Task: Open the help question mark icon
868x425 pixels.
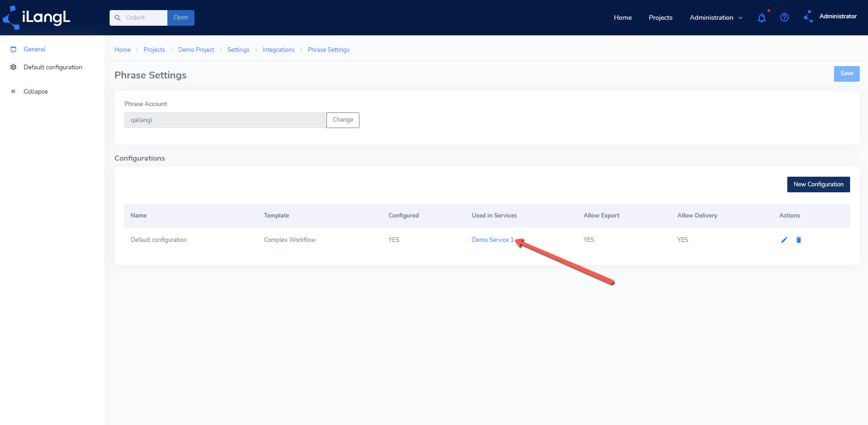Action: coord(785,17)
